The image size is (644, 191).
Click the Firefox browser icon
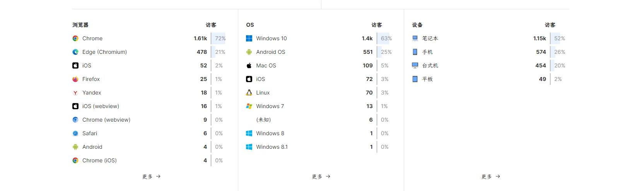pyautogui.click(x=75, y=79)
